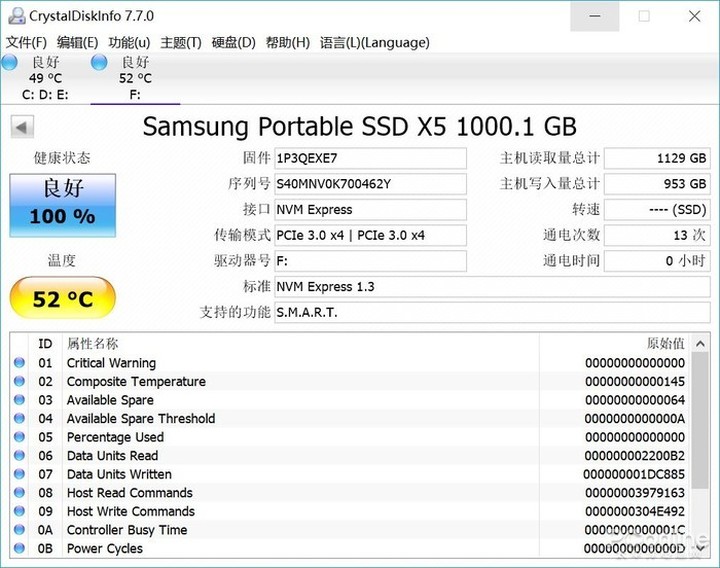Open the 文件(F) menu

click(x=27, y=42)
